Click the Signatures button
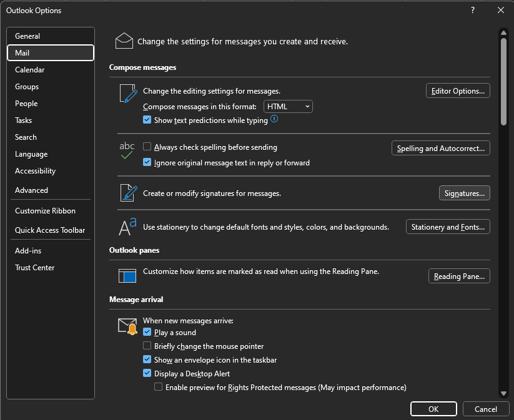This screenshot has height=420, width=514. [464, 193]
